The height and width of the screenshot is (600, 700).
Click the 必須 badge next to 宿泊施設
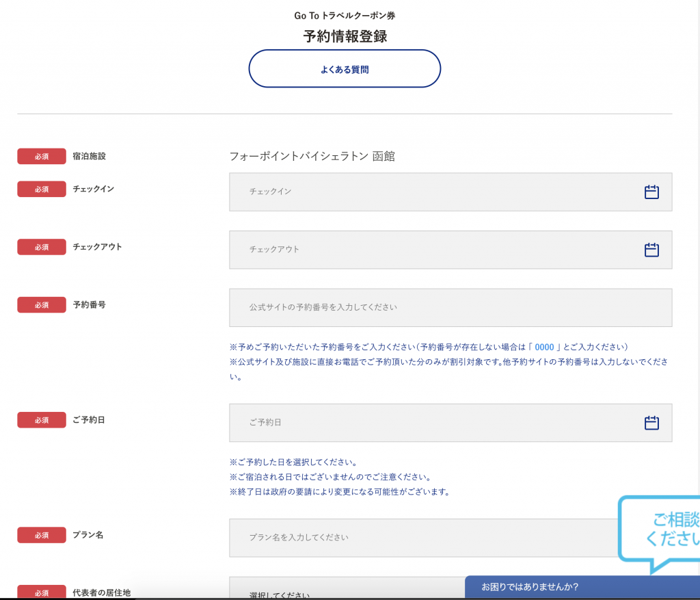click(42, 157)
